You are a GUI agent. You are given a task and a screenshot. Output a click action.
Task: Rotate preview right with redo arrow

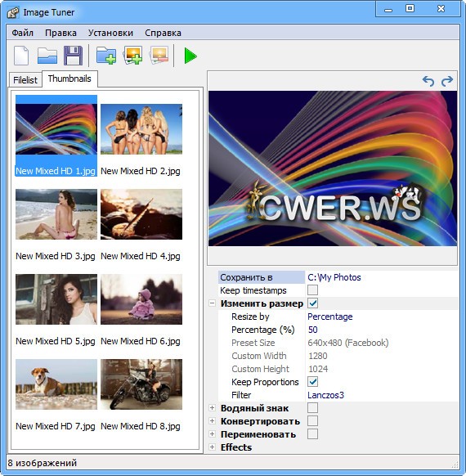coord(447,81)
